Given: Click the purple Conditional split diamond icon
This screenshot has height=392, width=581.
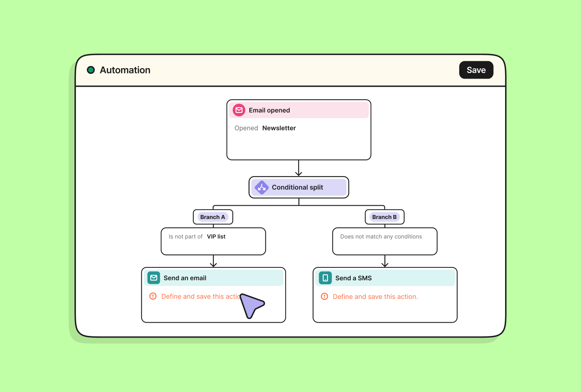Looking at the screenshot, I should click(262, 188).
